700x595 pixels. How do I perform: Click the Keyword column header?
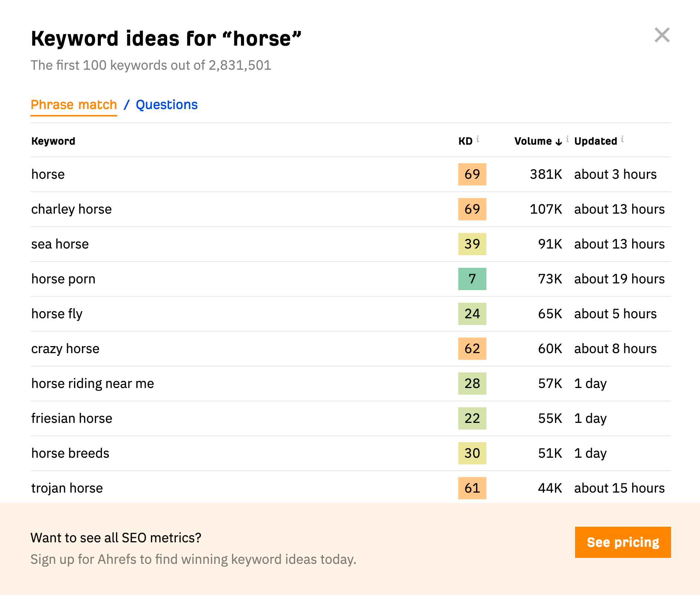point(53,141)
